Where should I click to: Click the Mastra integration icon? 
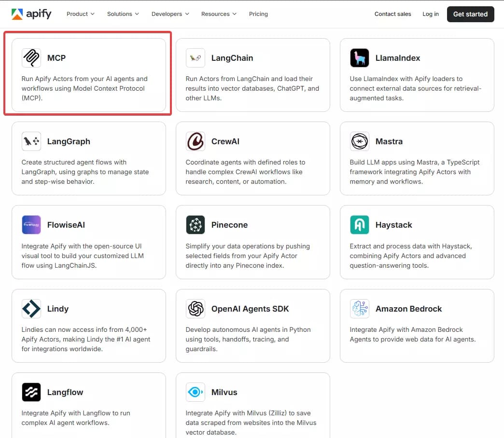359,141
